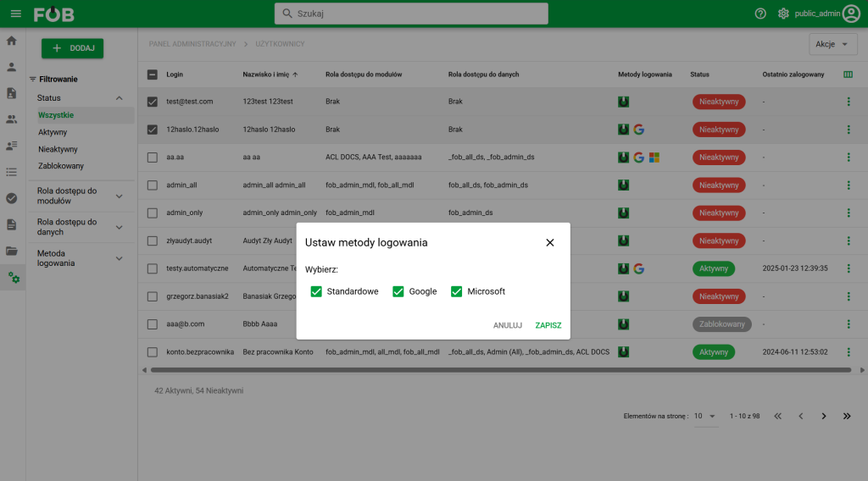This screenshot has width=868, height=481.
Task: Click ANULUJ to cancel the dialog
Action: pyautogui.click(x=508, y=325)
